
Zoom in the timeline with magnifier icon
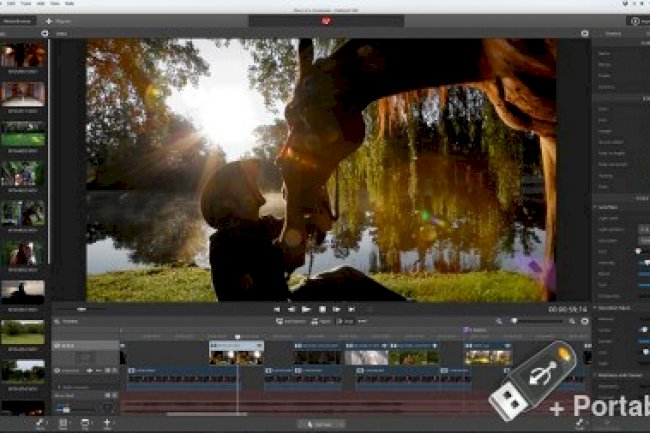pyautogui.click(x=572, y=321)
